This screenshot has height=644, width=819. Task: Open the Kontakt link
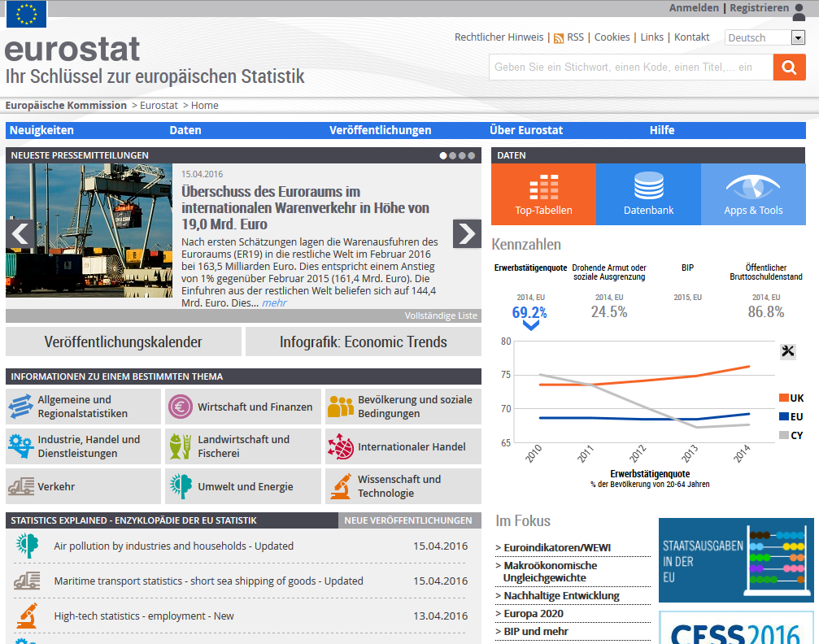pos(691,37)
